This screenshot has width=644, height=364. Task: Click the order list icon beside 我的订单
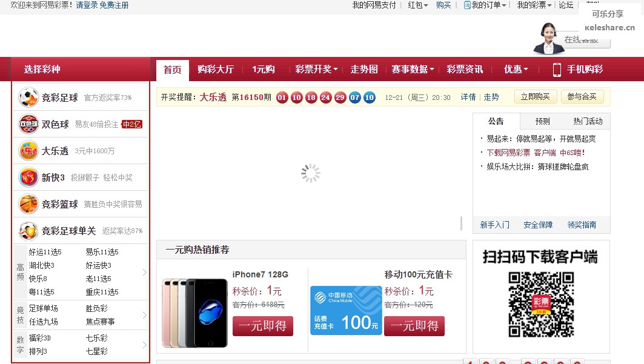[467, 5]
